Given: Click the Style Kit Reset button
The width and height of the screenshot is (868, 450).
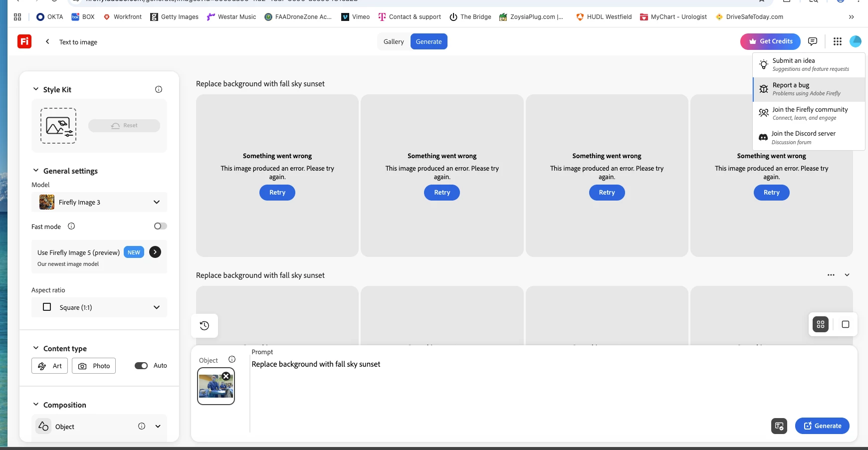Looking at the screenshot, I should coord(124,126).
